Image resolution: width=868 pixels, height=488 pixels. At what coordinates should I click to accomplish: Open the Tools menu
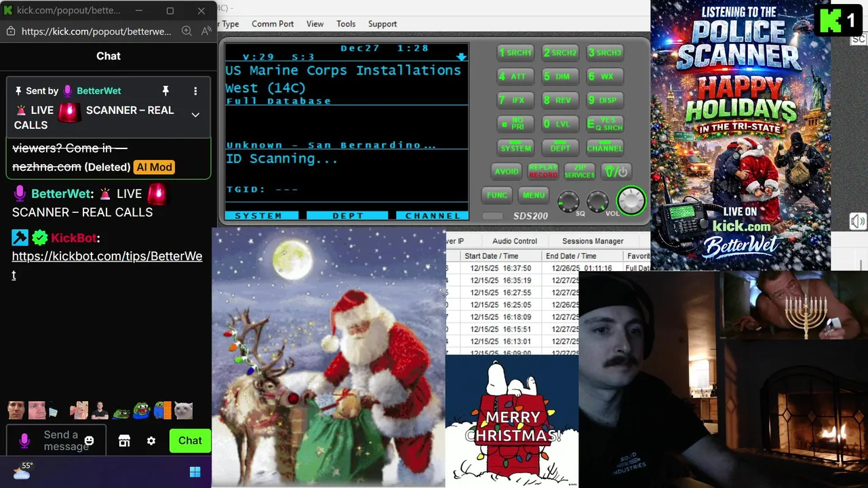point(346,24)
